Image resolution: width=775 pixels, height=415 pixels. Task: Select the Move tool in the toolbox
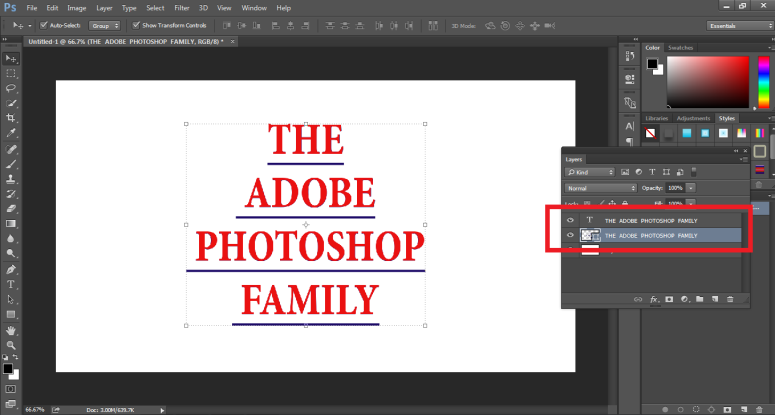[x=11, y=58]
